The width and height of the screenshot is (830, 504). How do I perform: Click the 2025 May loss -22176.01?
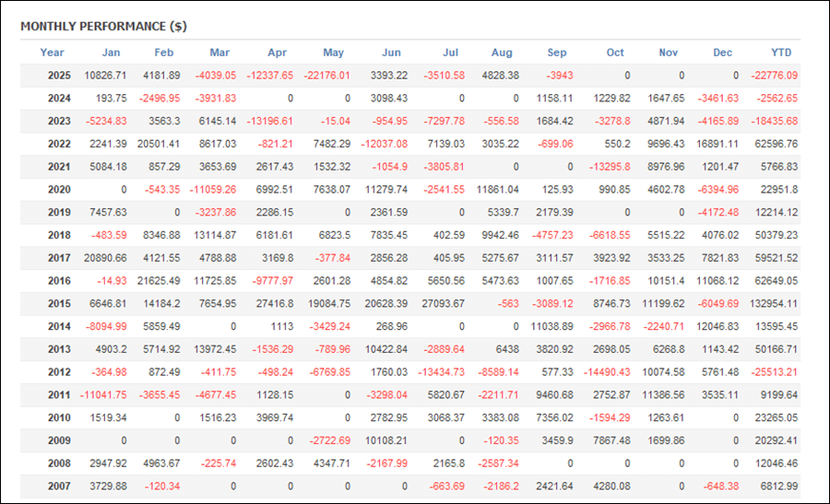tap(323, 75)
